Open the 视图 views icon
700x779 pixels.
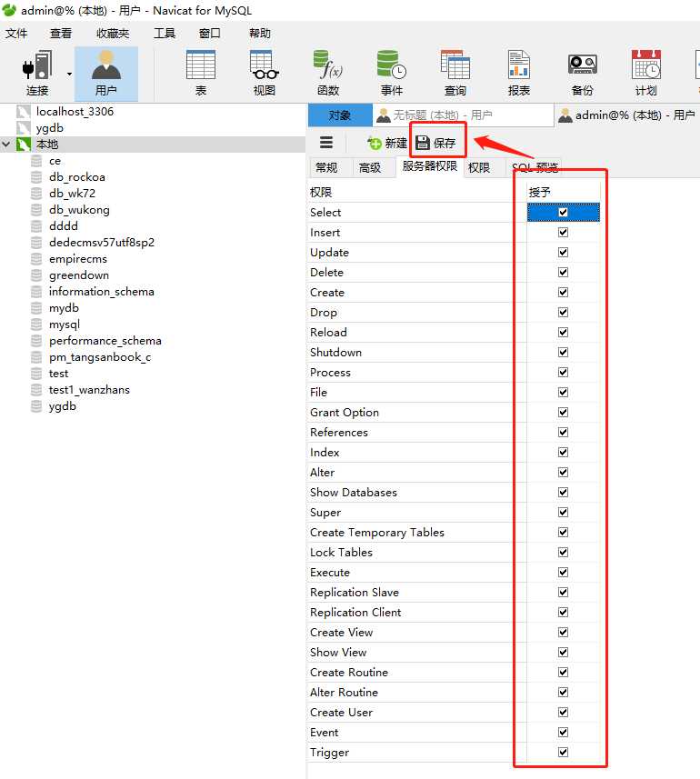[x=265, y=73]
